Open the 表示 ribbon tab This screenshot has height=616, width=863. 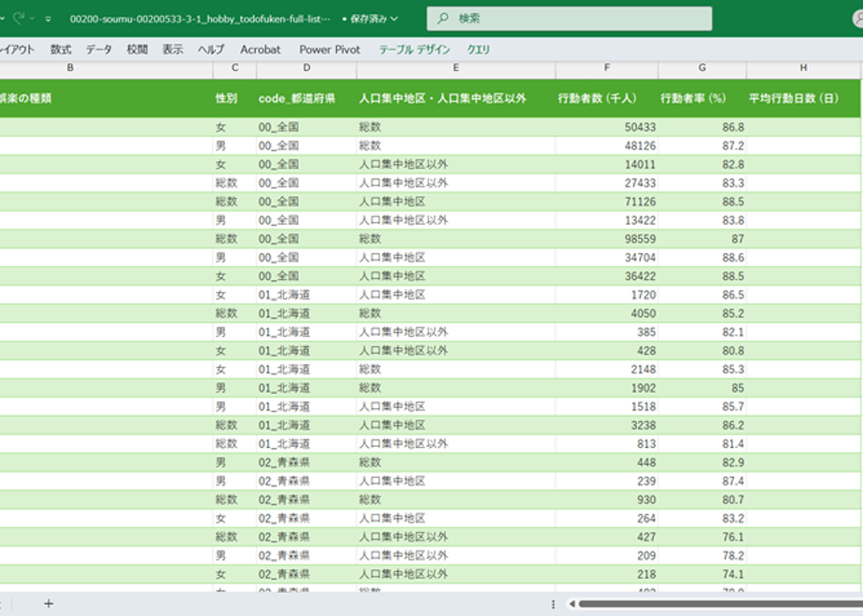(x=172, y=49)
